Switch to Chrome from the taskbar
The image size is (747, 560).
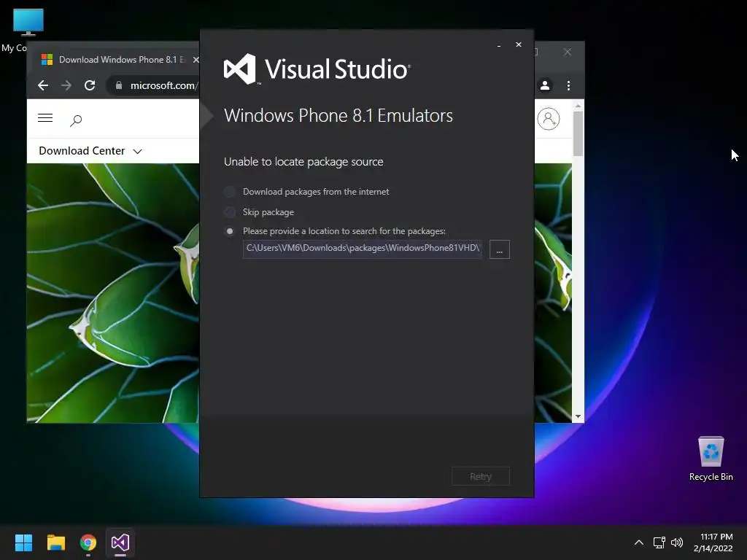[88, 542]
